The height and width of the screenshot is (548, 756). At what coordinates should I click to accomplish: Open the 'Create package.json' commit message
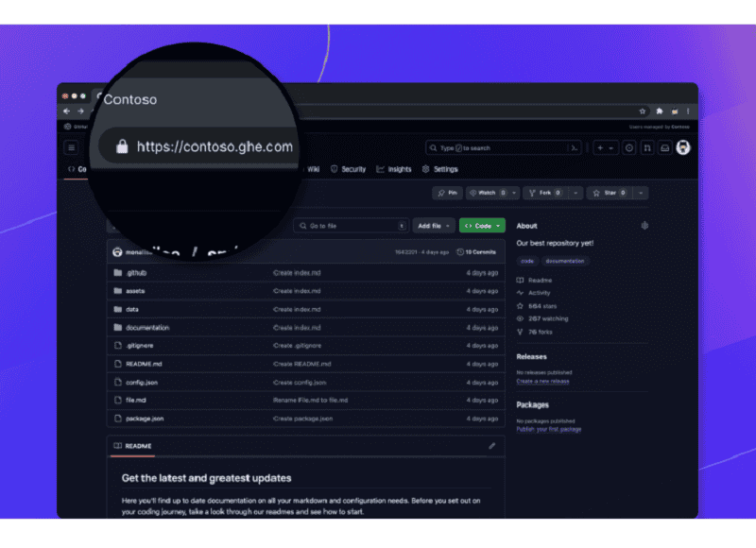(302, 419)
